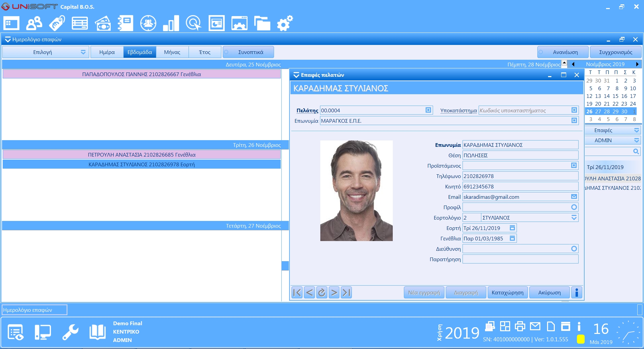Open the folders icon in top toolbar
644x349 pixels.
(262, 23)
